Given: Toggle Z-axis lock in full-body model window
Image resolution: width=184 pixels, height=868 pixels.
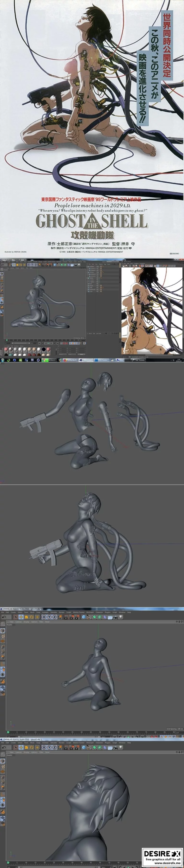Looking at the screenshot, I should [55, 617].
